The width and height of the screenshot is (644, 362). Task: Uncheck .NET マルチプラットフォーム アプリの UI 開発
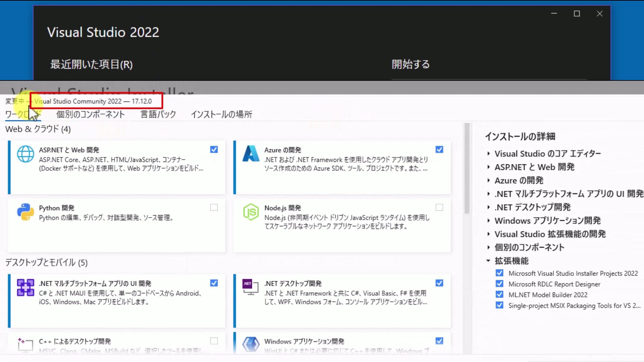214,283
